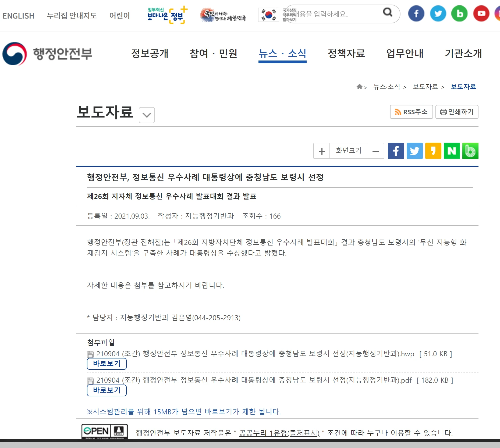Open the 정보공개 menu
500x448 pixels.
click(x=150, y=53)
